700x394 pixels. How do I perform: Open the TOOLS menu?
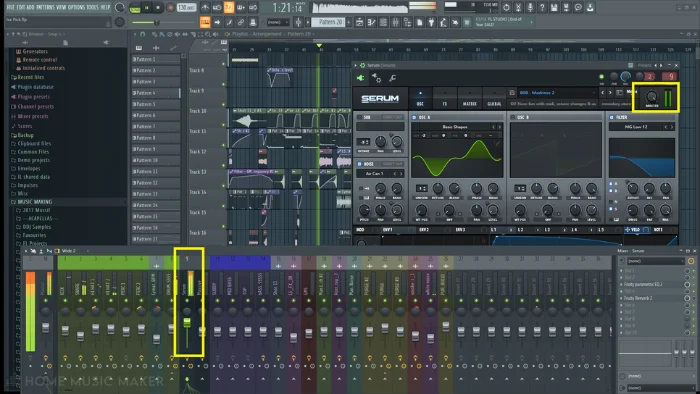pos(92,7)
